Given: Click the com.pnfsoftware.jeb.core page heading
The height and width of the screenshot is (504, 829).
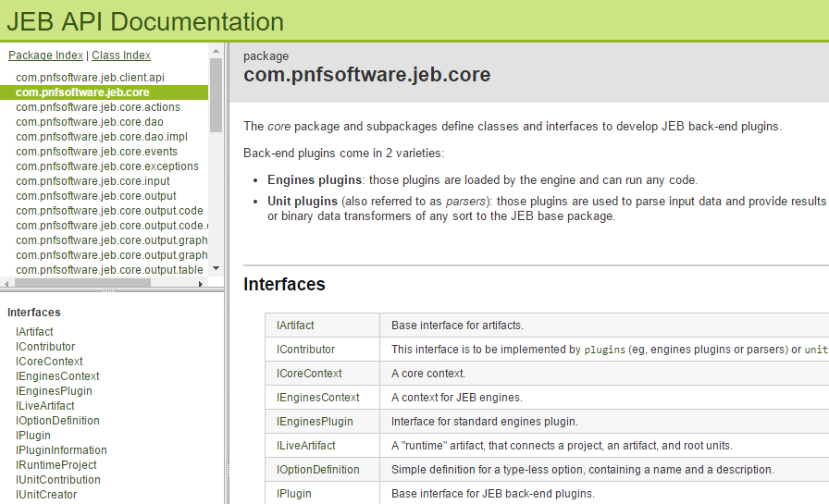Looking at the screenshot, I should pos(367,75).
